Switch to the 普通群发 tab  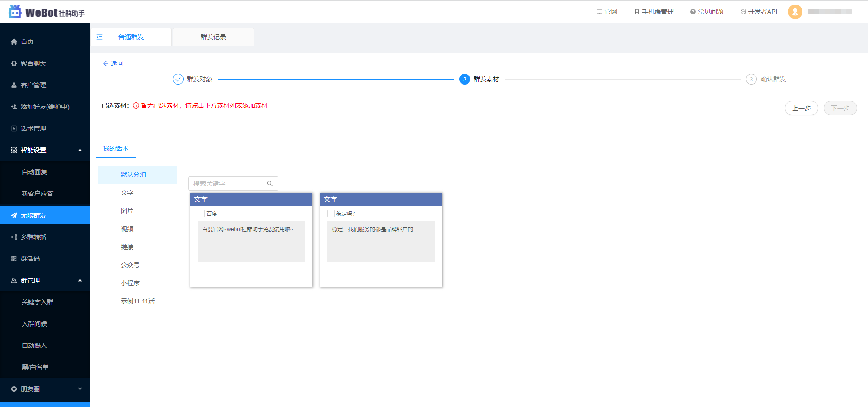(131, 37)
